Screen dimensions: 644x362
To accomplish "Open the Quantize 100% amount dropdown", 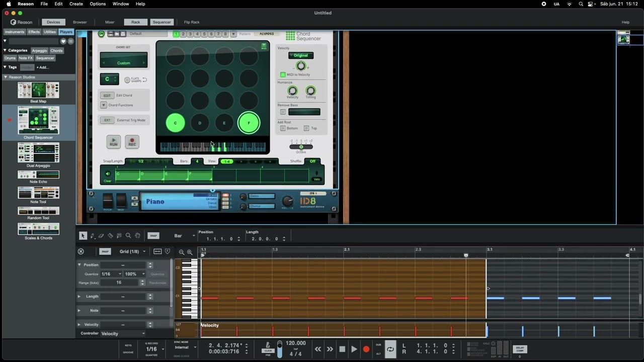I will pos(135,274).
